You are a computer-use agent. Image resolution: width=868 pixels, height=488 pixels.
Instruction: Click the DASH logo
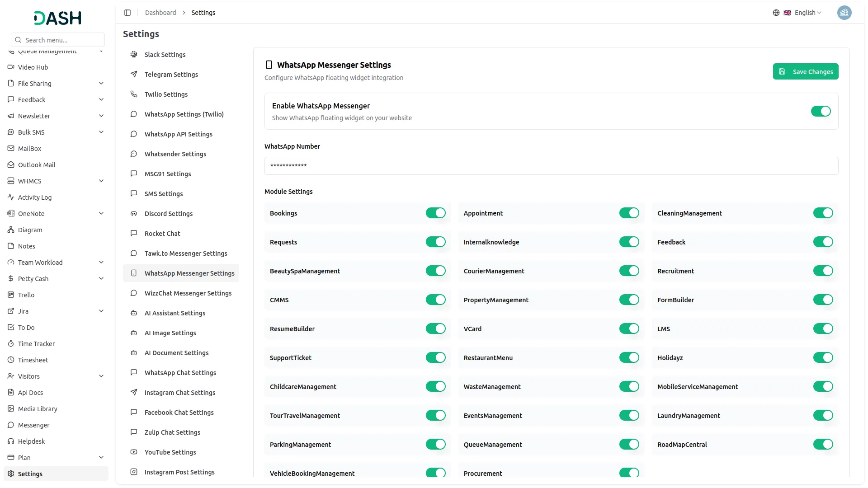point(58,18)
